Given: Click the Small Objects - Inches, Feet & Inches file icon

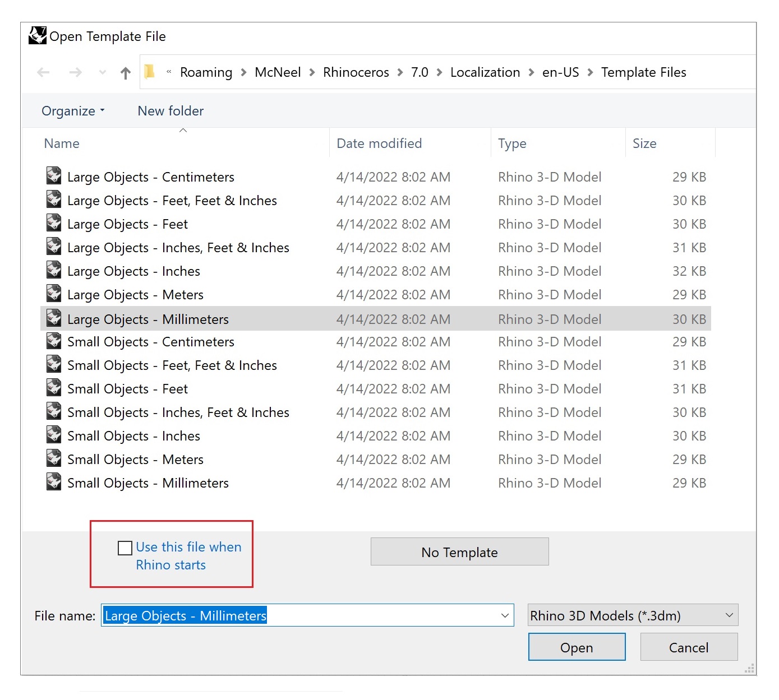Looking at the screenshot, I should click(x=54, y=411).
